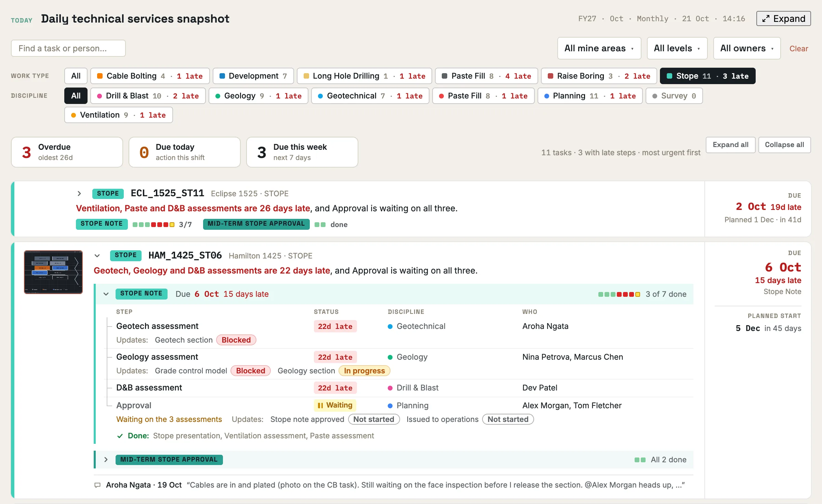Viewport: 822px width, 504px height.
Task: Click the In progress tag on Geology section
Action: [x=364, y=371]
